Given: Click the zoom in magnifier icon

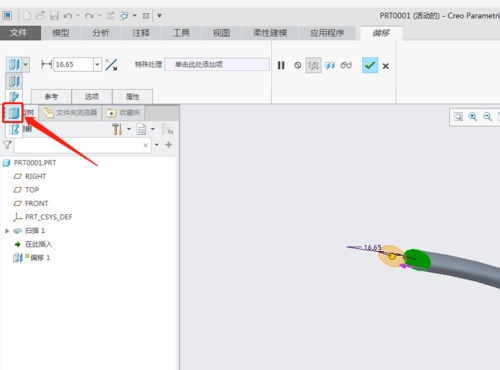Looking at the screenshot, I should point(473,117).
